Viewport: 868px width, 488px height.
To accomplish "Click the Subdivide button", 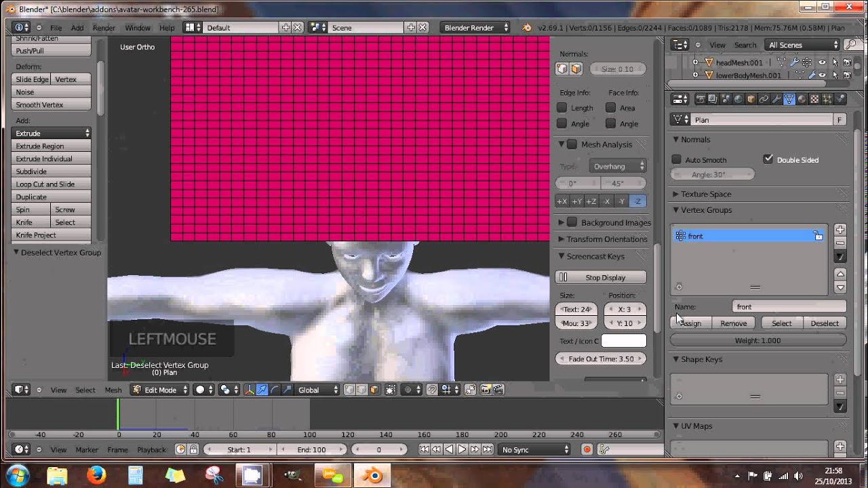I will tap(52, 171).
